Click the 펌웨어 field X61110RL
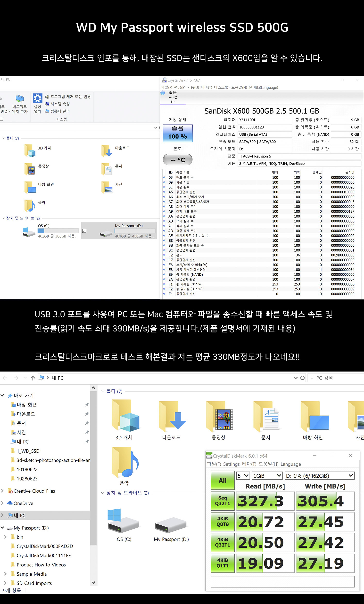The image size is (364, 604). (265, 120)
